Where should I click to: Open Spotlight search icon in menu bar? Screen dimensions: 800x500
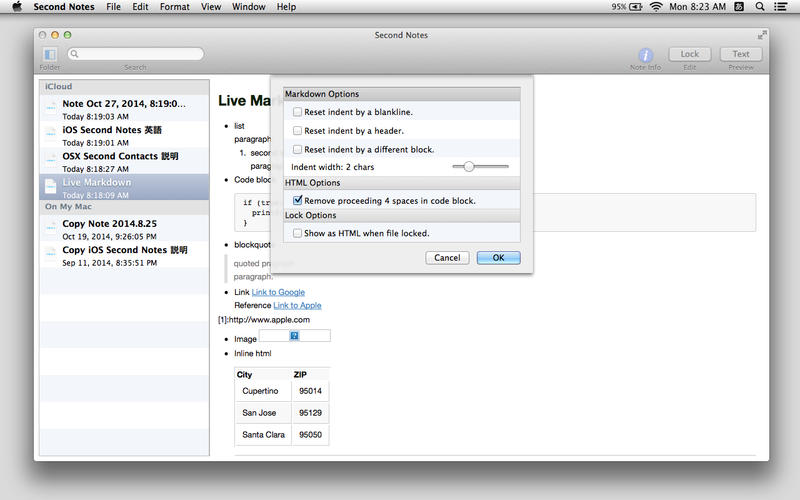760,7
